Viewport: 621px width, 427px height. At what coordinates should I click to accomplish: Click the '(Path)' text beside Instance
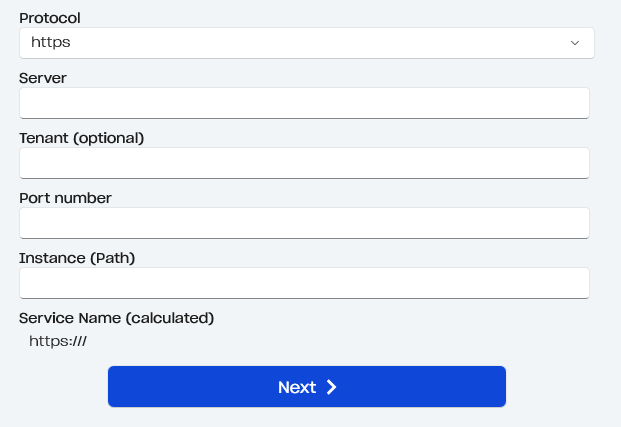pos(112,258)
